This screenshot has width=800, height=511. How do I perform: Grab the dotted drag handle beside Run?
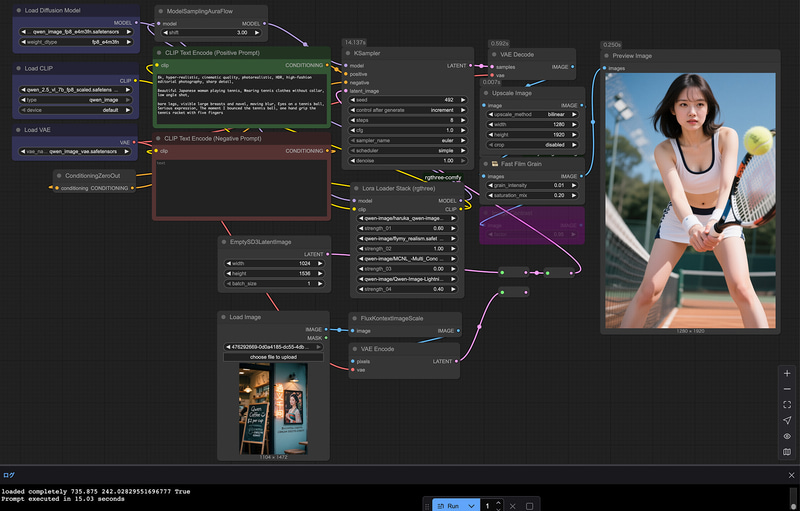427,506
